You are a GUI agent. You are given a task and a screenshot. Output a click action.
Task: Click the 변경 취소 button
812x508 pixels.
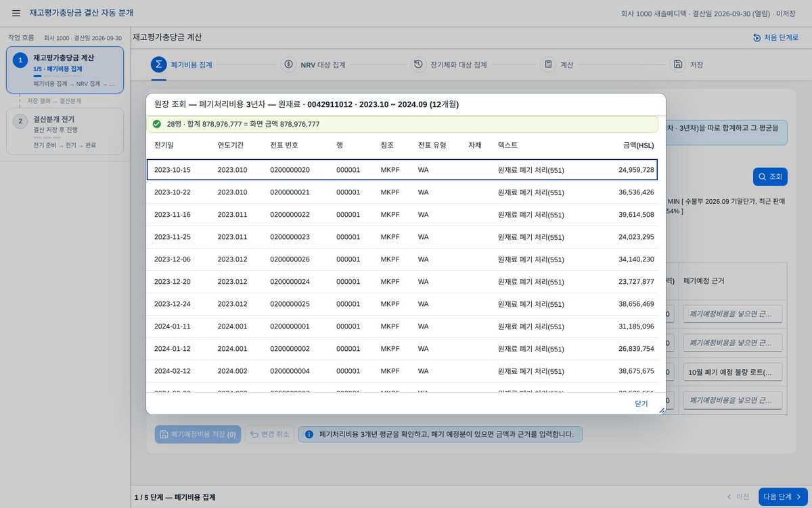tap(269, 434)
